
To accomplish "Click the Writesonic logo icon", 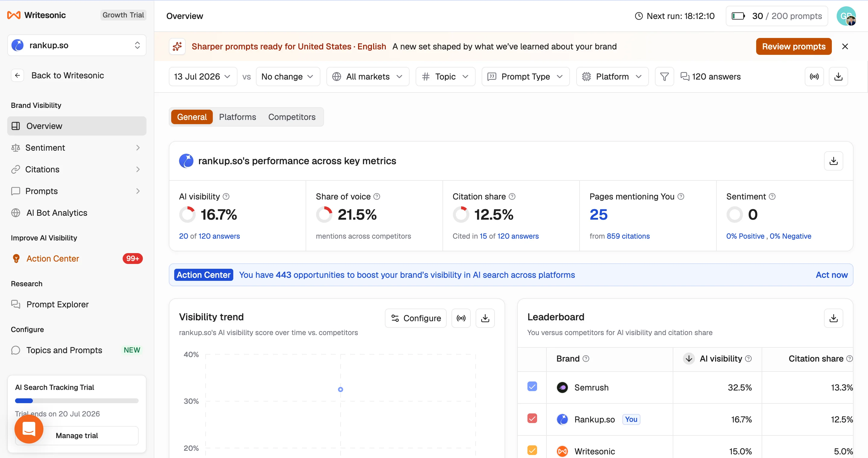I will [x=14, y=15].
